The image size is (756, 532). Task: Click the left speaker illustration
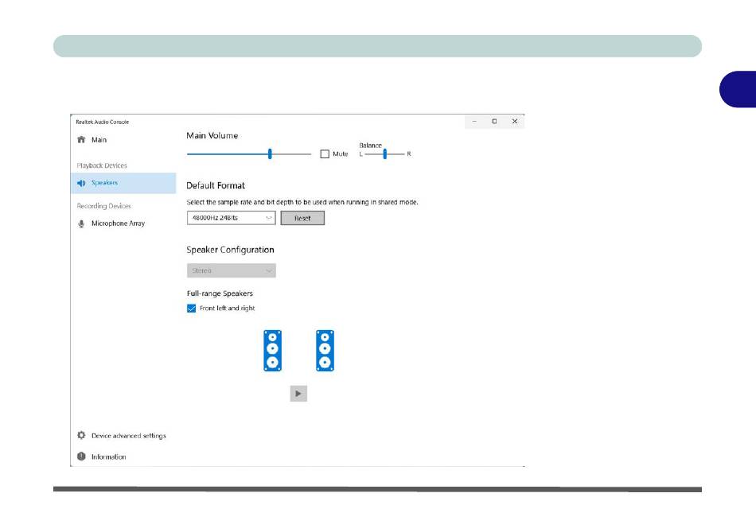(x=273, y=351)
